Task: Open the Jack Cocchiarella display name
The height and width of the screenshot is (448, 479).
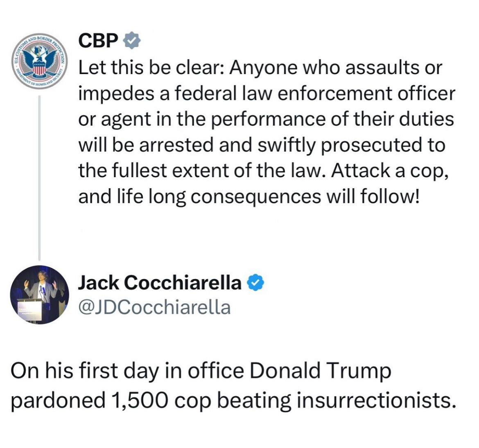Action: [160, 282]
